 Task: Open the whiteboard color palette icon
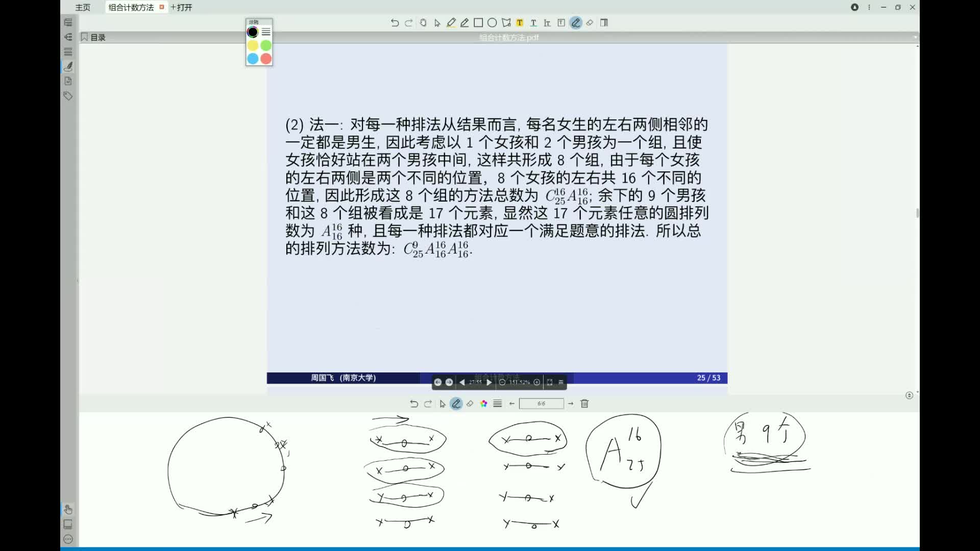pyautogui.click(x=483, y=404)
